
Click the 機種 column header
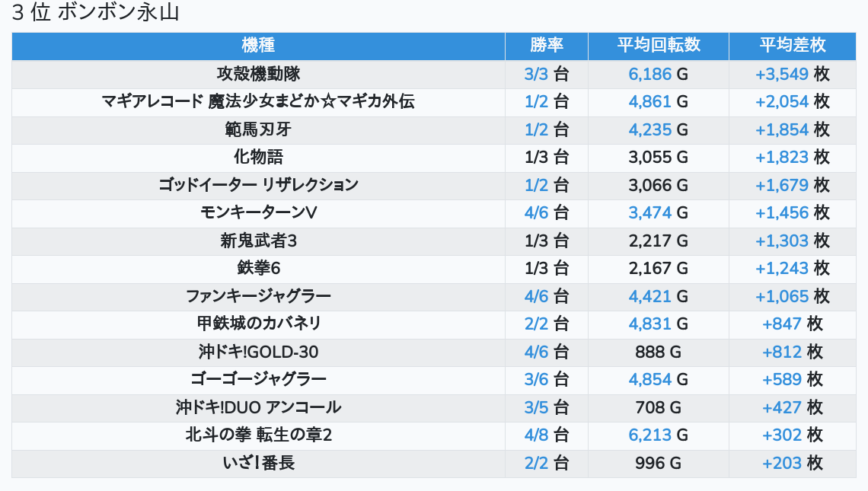click(x=258, y=46)
